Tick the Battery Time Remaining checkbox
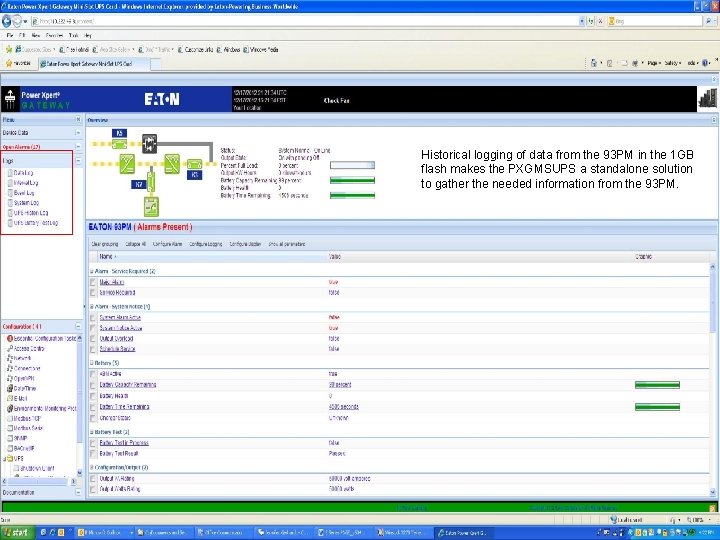Screen dimensions: 720x540 [x=93, y=407]
